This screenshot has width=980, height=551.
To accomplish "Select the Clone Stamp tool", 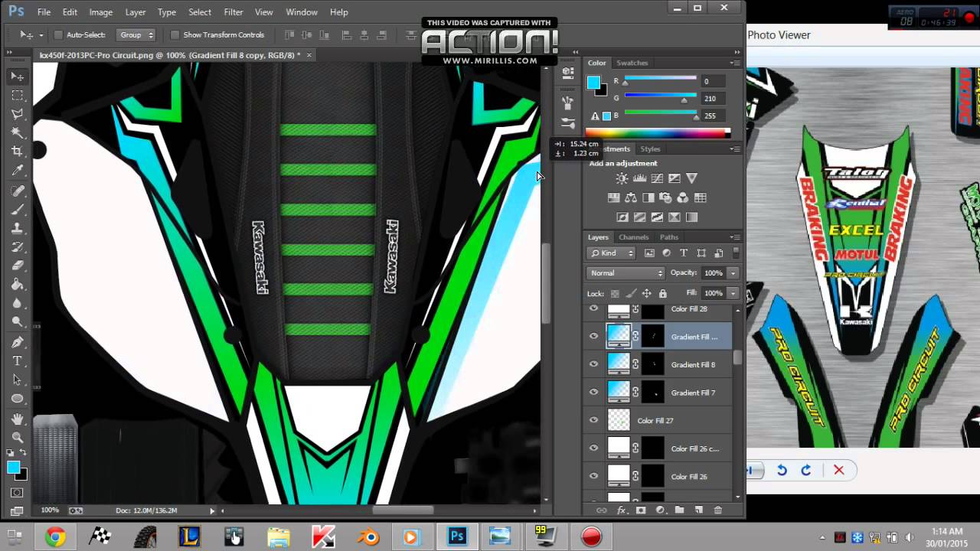I will coord(17,228).
